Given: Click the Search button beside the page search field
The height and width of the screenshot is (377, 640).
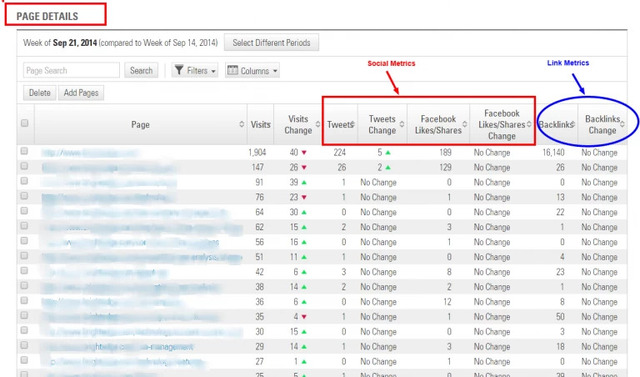Looking at the screenshot, I should pos(141,70).
